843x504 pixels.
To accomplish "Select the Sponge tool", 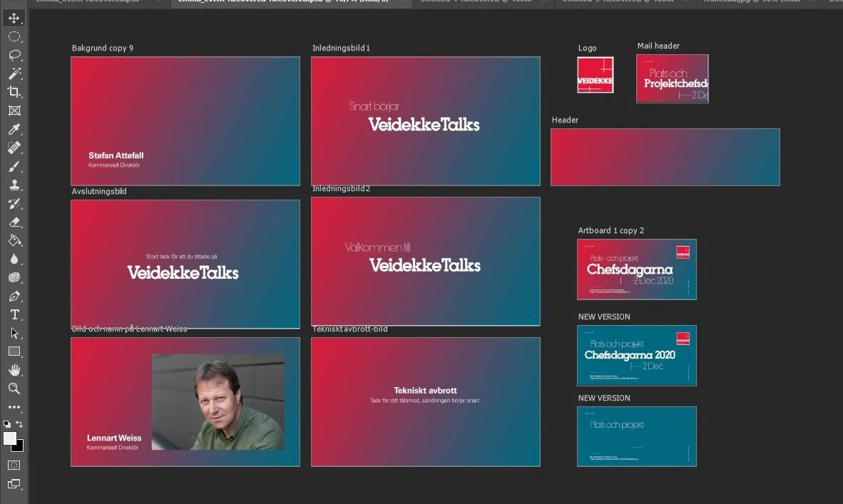I will 14,277.
